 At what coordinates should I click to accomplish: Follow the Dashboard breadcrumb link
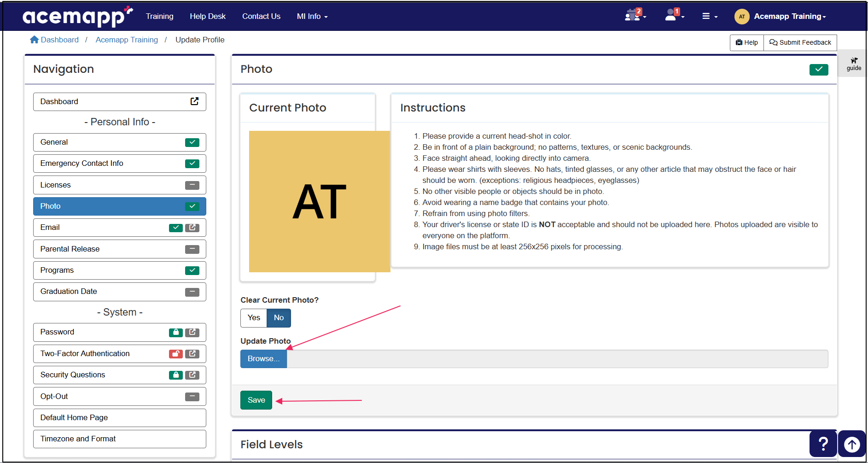(x=59, y=40)
